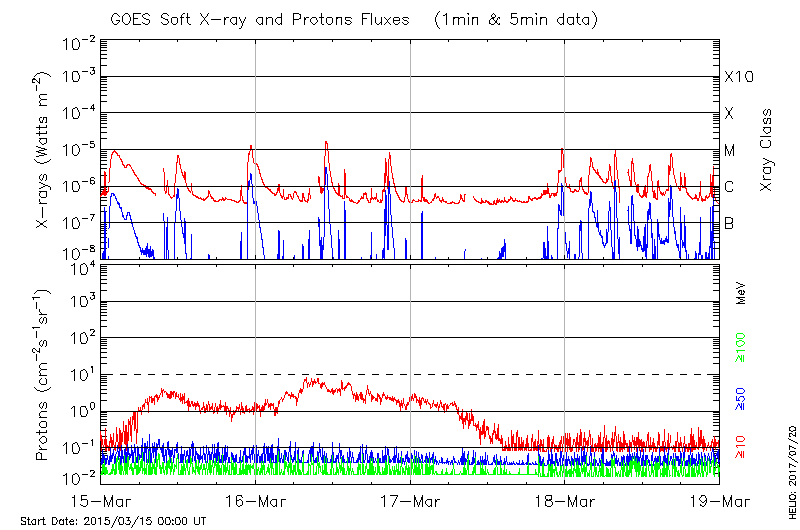
Task: Click the vertical Xray Class axis title
Action: pos(767,150)
